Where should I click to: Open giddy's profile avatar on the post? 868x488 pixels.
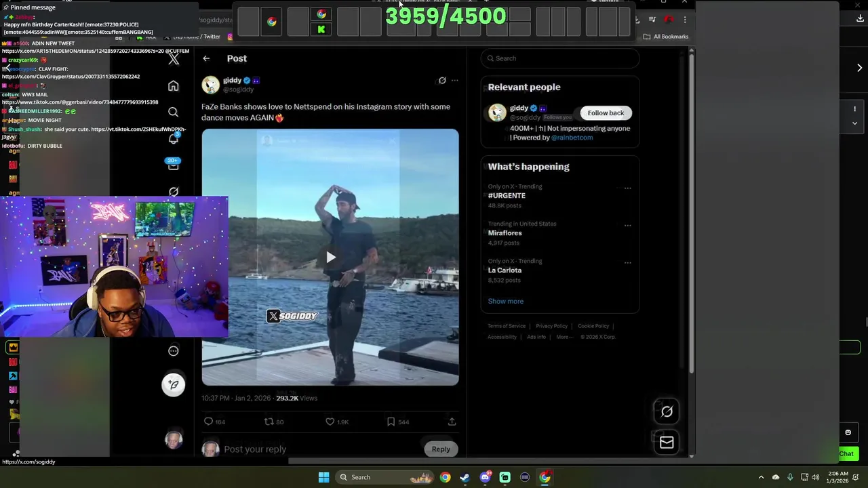click(x=210, y=84)
